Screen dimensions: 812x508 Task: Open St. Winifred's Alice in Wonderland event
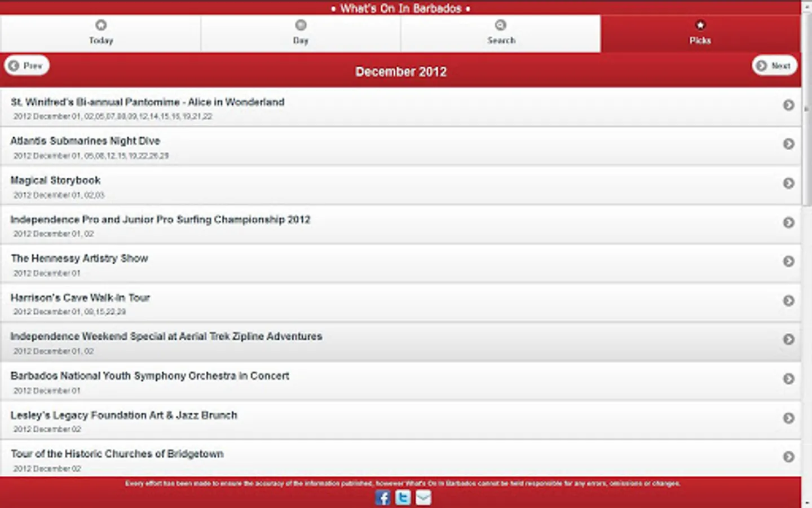point(400,107)
